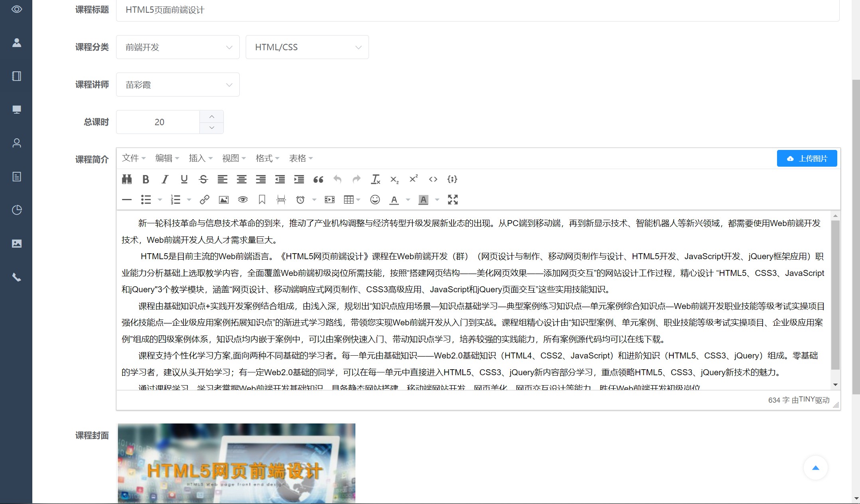The height and width of the screenshot is (504, 860).
Task: Toggle underline formatting
Action: tap(184, 179)
